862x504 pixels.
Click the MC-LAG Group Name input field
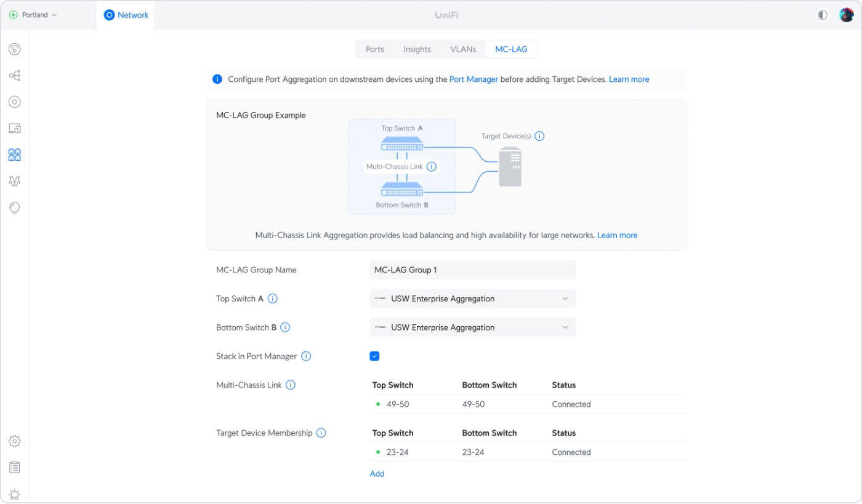click(x=473, y=270)
